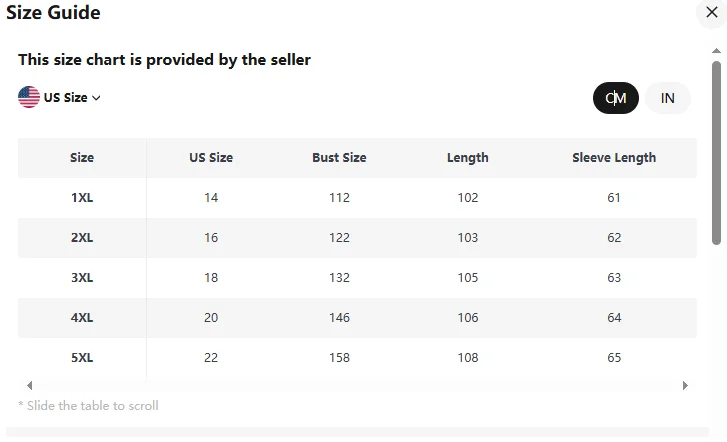Image resolution: width=727 pixels, height=442 pixels.
Task: Click the vertical scrollbar thumb
Action: coord(716,150)
